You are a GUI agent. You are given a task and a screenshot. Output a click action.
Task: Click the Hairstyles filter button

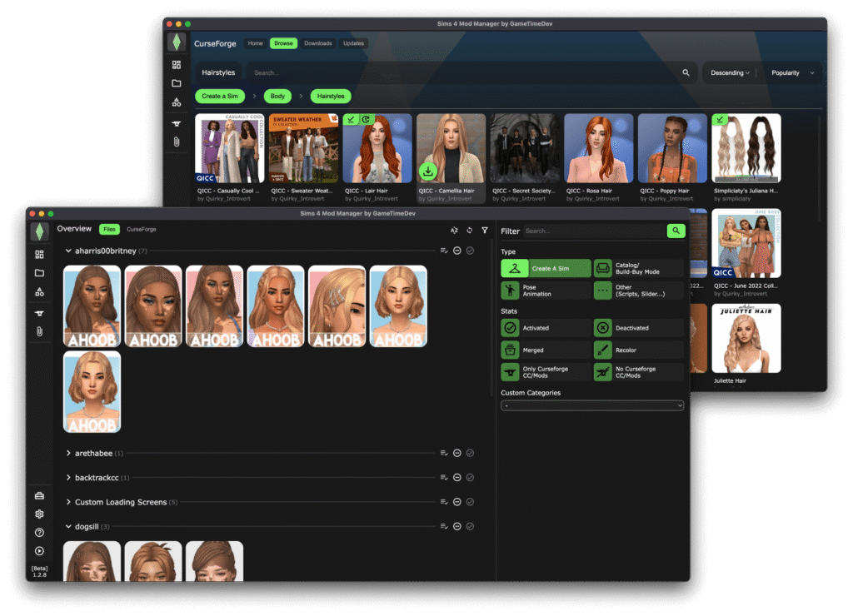coord(330,96)
